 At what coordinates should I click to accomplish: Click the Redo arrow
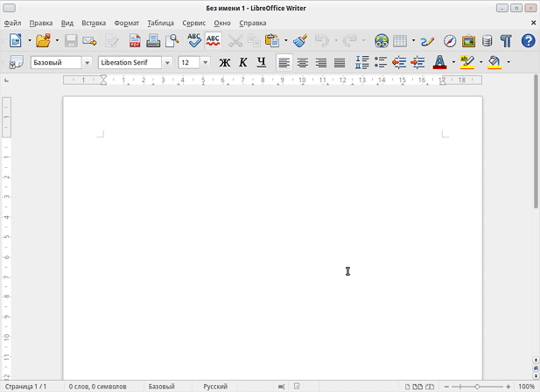(x=349, y=40)
